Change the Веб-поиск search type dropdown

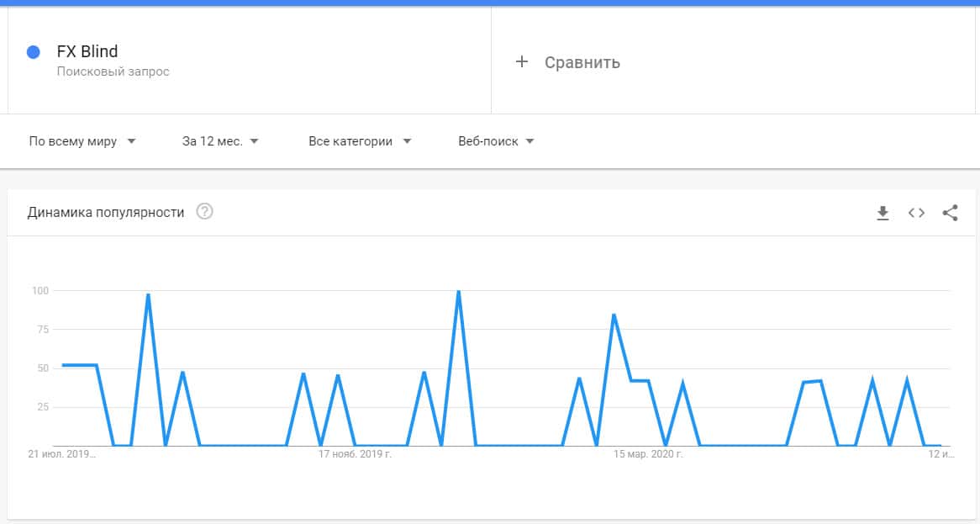click(496, 141)
